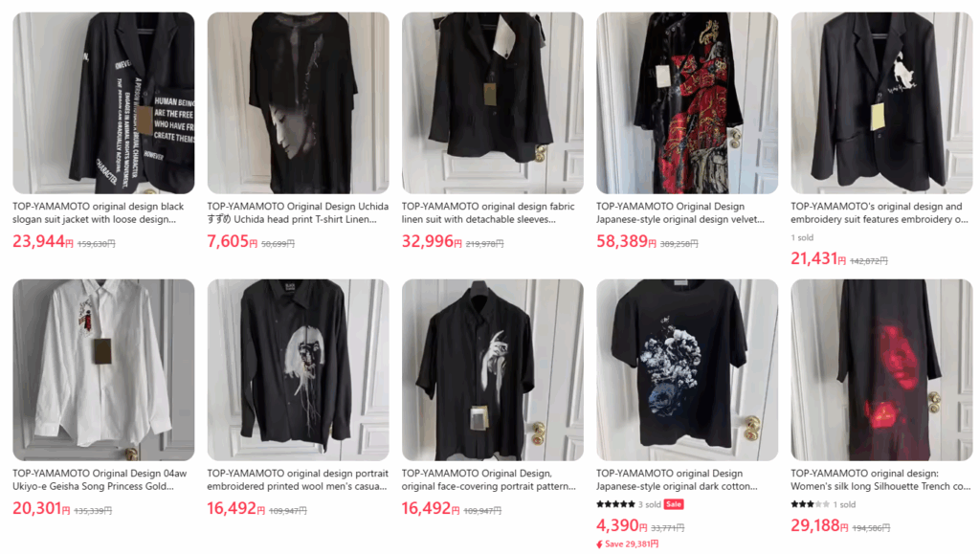Screen dimensions: 980x554
Task: Open the Japanese-style velvet design product image
Action: pyautogui.click(x=687, y=103)
